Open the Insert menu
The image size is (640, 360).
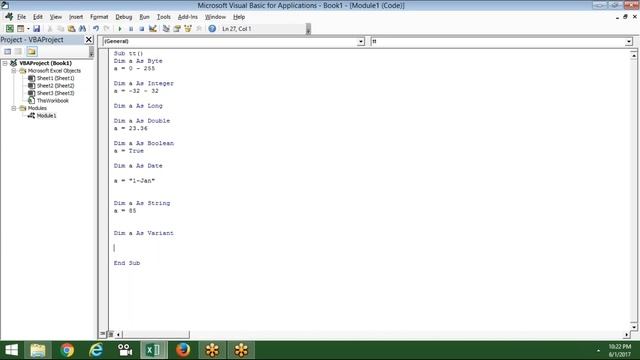[x=76, y=17]
